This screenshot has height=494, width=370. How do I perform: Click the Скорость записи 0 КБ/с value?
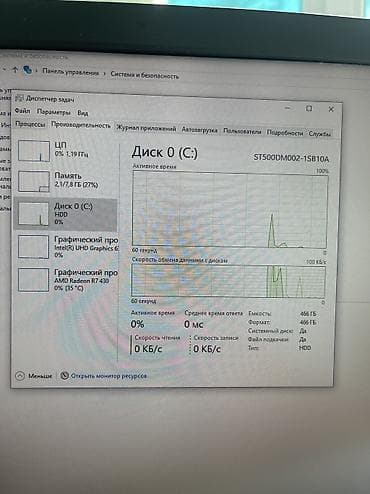point(207,349)
